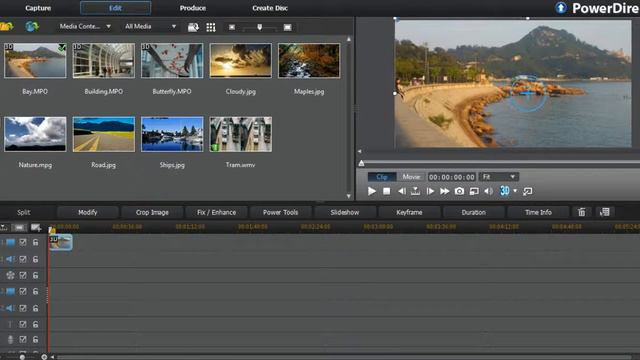
Task: Toggle 3D preview mode
Action: [x=504, y=191]
